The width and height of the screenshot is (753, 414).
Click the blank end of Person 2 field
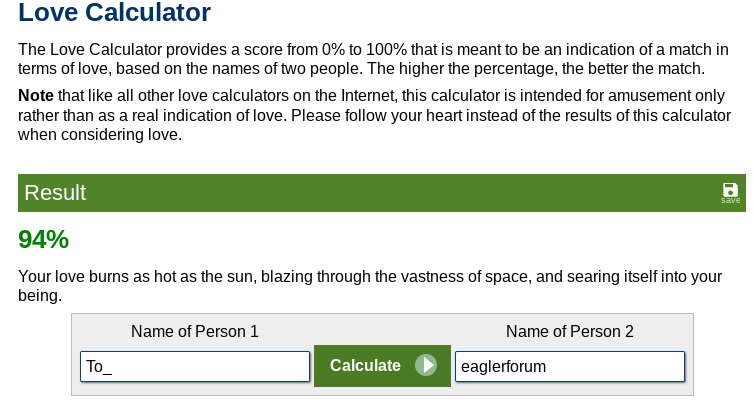click(624, 367)
